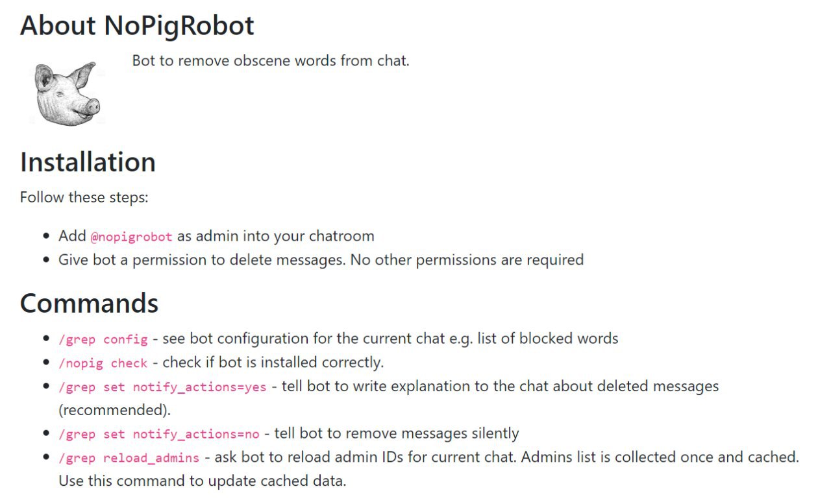Click 'Use this command to update cached data'
Viewport: 831px width, 504px height.
coord(203,481)
